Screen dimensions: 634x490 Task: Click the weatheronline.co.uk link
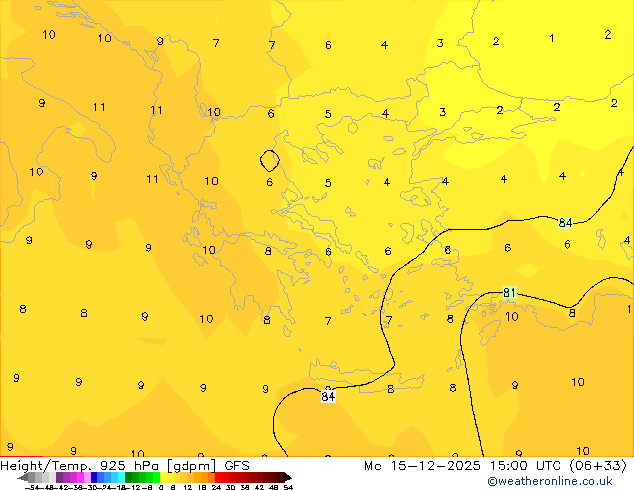(550, 481)
